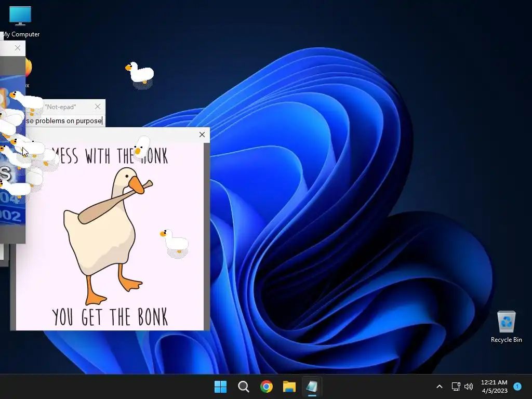Open the notification count badge
532x399 pixels.
click(517, 386)
